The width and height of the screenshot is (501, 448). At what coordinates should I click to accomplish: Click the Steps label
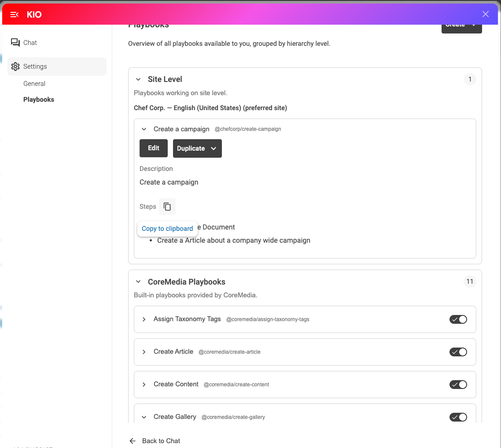point(147,207)
